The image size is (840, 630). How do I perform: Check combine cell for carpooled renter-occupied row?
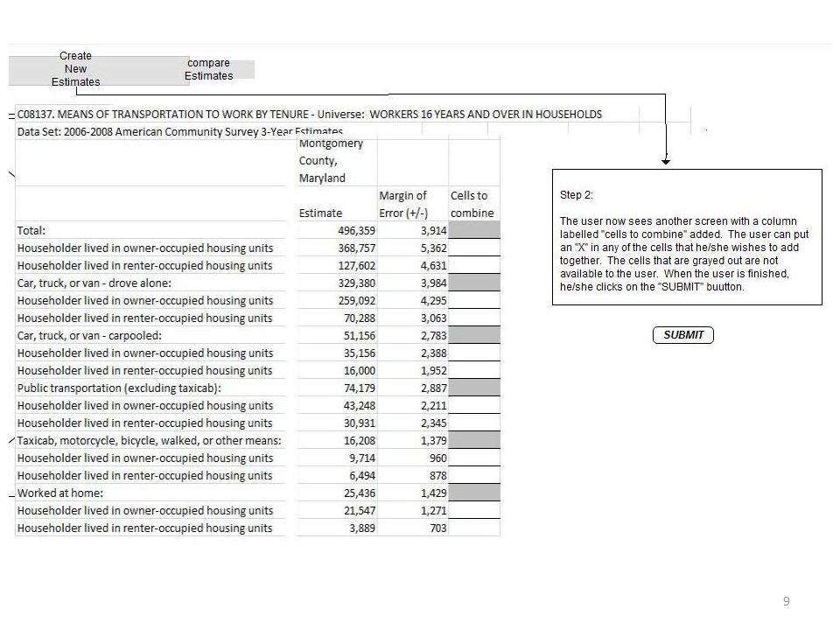(x=474, y=370)
